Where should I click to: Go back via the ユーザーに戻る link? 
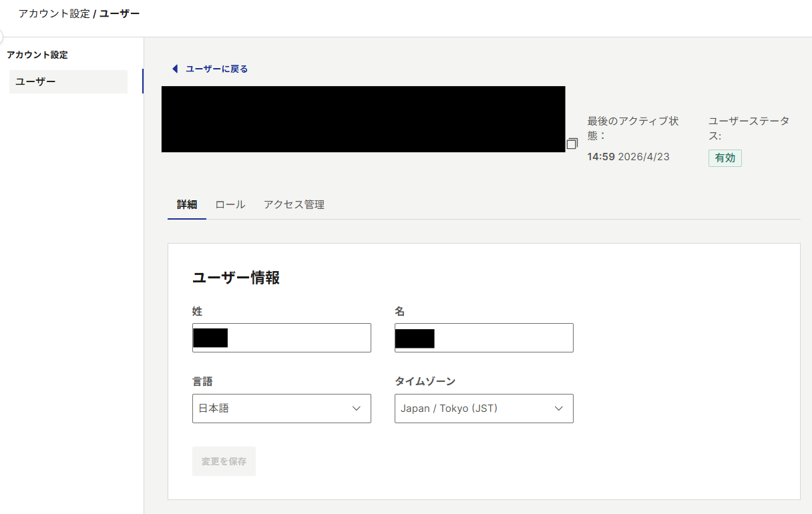216,69
